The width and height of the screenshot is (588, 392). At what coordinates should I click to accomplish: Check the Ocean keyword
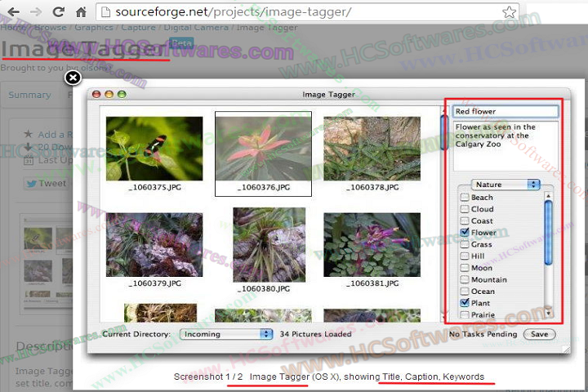point(465,292)
